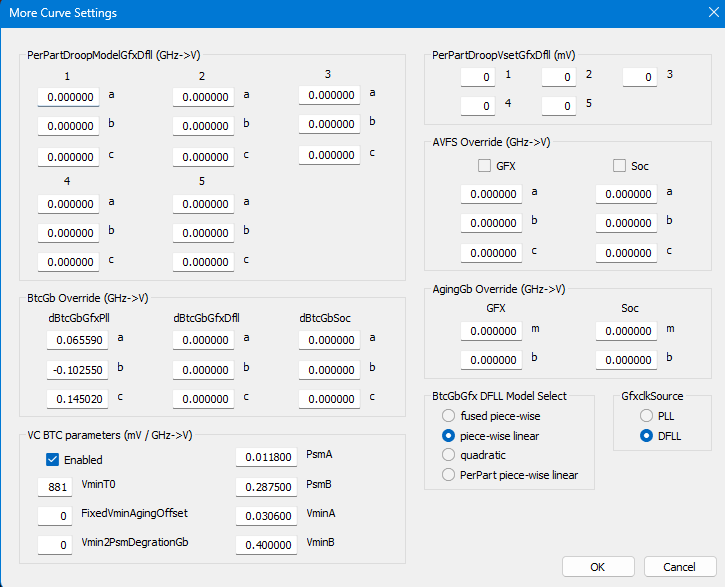Edit the FixedVminAgingOffset field
The height and width of the screenshot is (587, 725).
(x=55, y=516)
